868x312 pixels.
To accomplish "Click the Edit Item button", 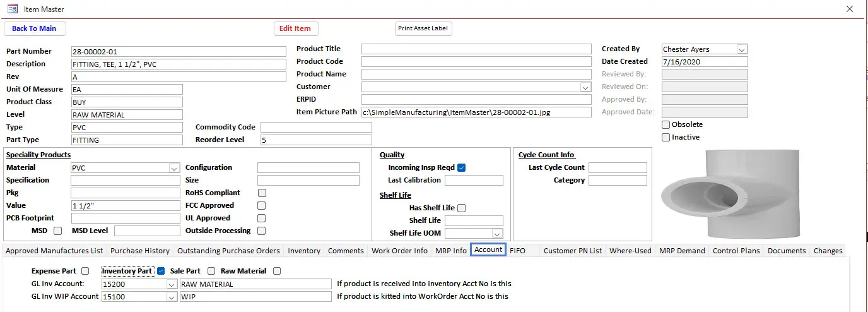I will 295,28.
